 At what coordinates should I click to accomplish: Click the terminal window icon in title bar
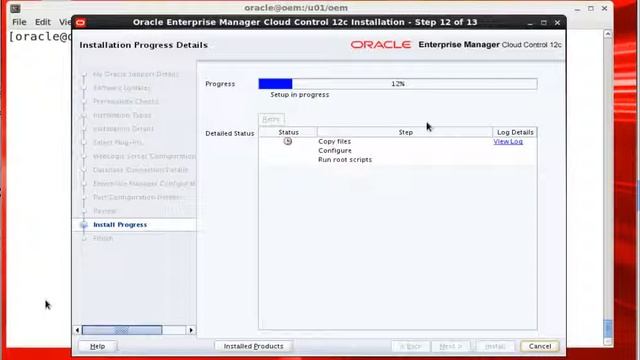(x=15, y=8)
